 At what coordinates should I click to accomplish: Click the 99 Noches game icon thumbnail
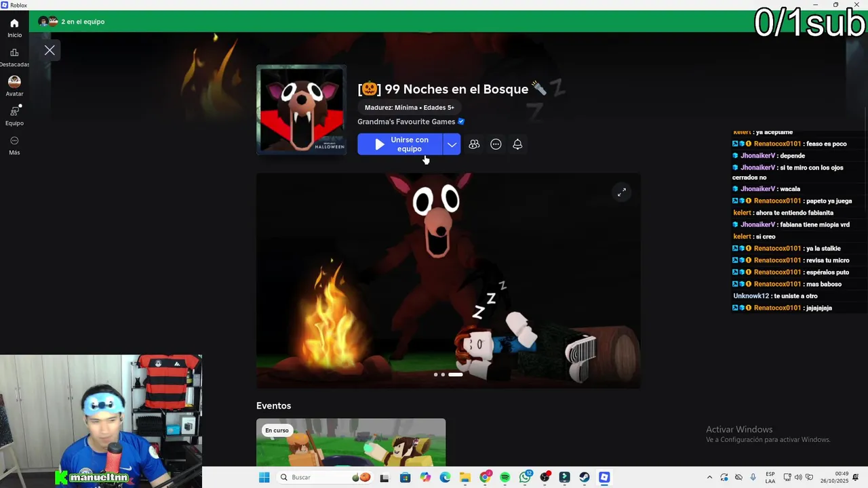click(301, 110)
